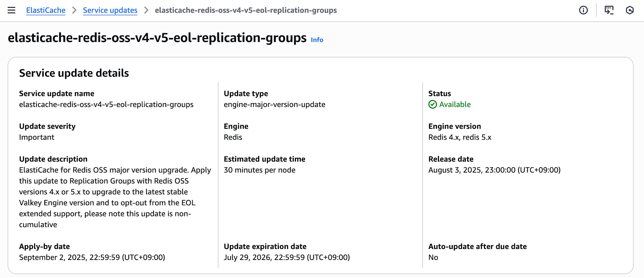Image resolution: width=644 pixels, height=278 pixels.
Task: Click the main page title heading
Action: click(x=157, y=38)
